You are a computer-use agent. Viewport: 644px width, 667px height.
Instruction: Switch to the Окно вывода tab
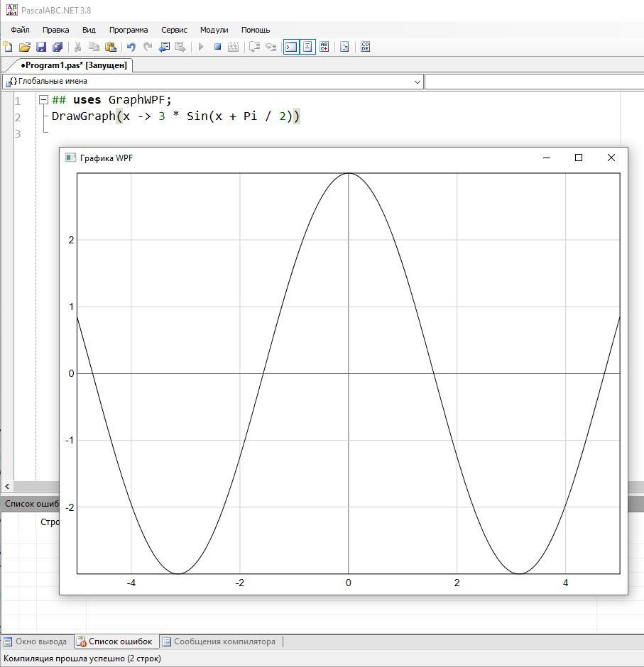coord(36,641)
